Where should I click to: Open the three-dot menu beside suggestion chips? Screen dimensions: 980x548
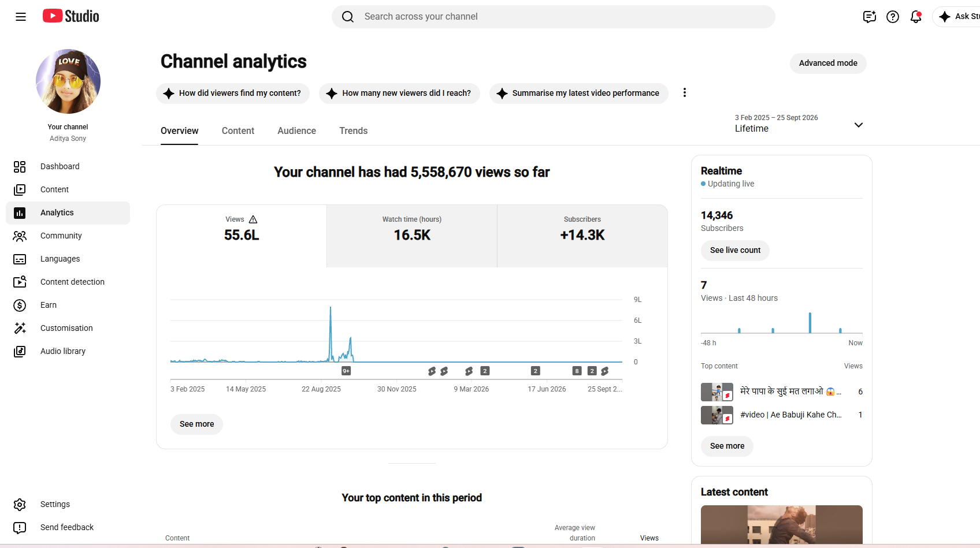click(685, 93)
